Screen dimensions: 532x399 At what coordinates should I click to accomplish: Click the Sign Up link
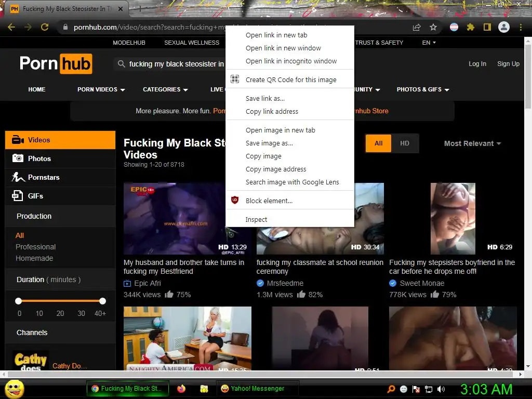coord(508,64)
